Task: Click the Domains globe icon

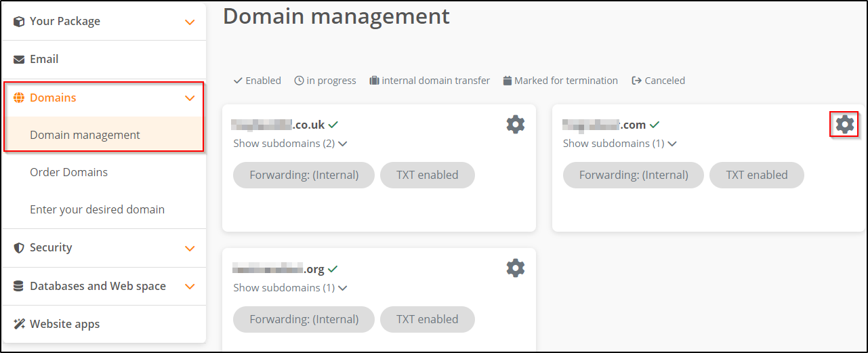Action: pyautogui.click(x=19, y=98)
